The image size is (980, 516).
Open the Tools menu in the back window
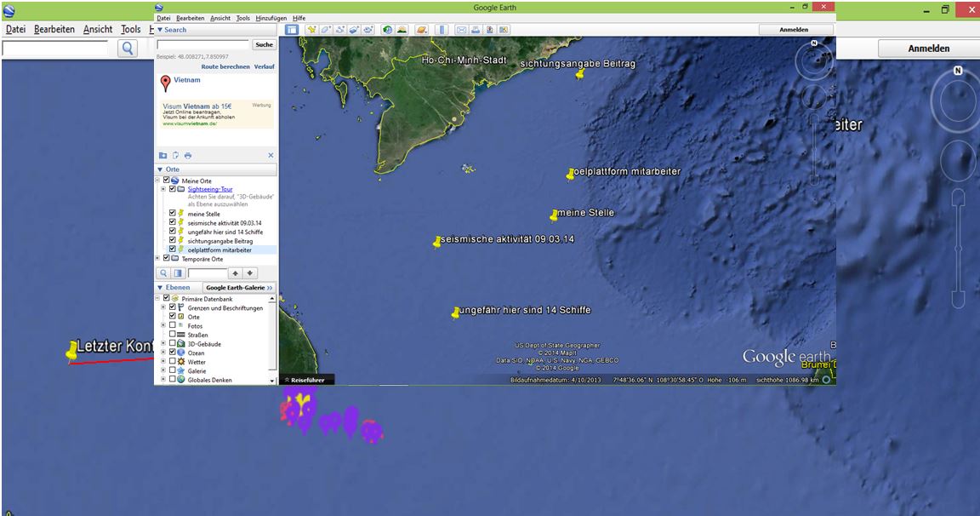(x=131, y=30)
